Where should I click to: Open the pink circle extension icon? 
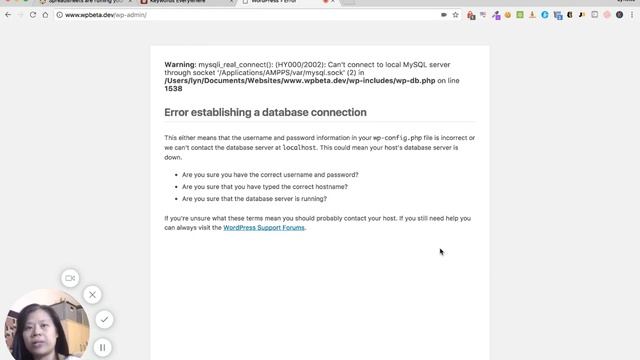607,15
